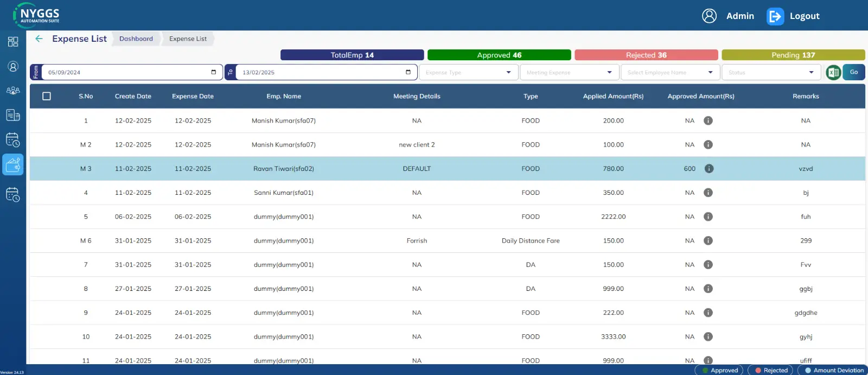The width and height of the screenshot is (868, 375).
Task: Click info icon for Fvv remarks row
Action: [708, 265]
